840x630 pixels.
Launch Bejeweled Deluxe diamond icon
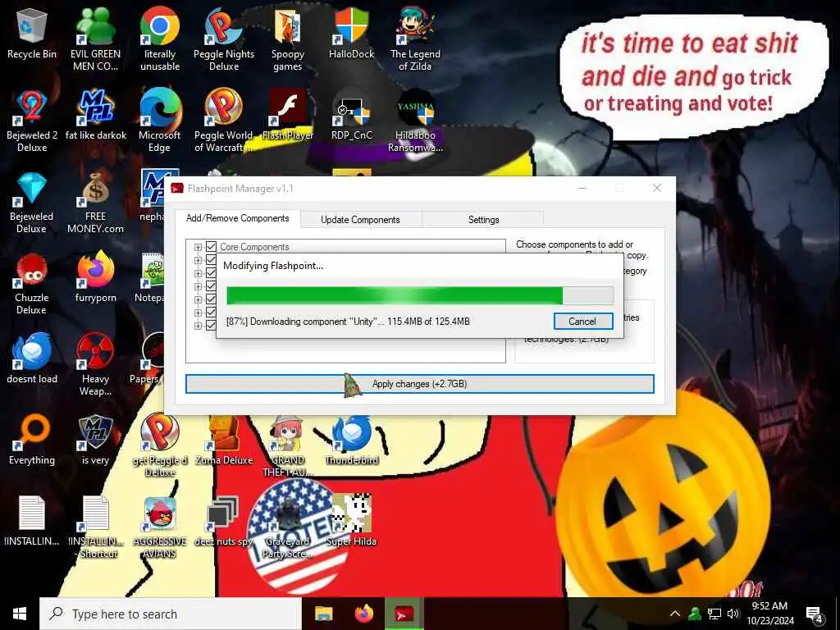pos(32,203)
